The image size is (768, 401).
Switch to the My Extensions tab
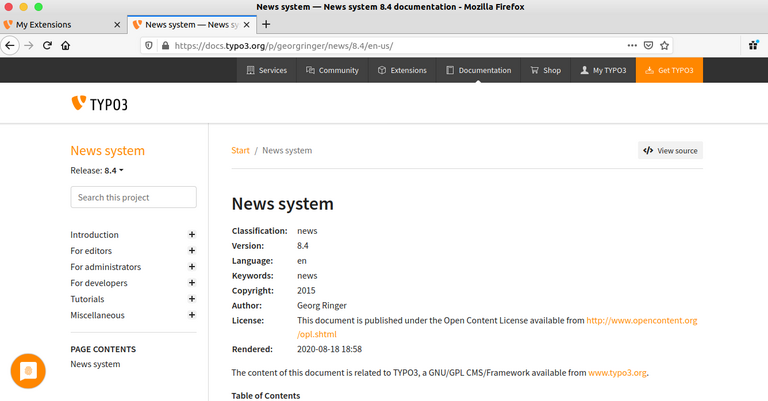click(57, 24)
